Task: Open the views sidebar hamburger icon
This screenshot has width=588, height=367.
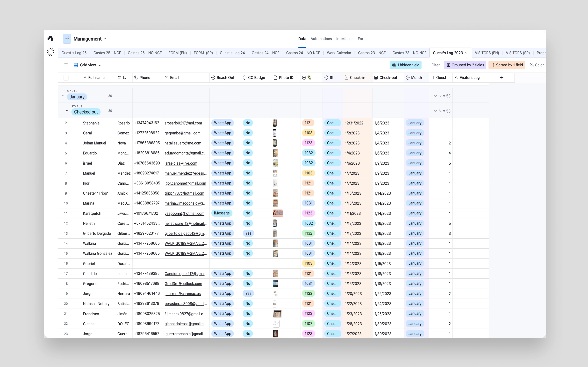Action: tap(66, 65)
